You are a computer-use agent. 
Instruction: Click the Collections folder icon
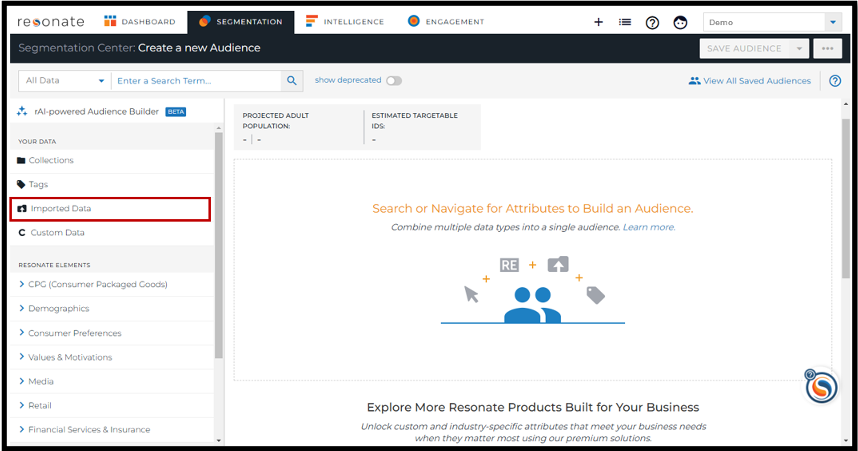coord(21,160)
